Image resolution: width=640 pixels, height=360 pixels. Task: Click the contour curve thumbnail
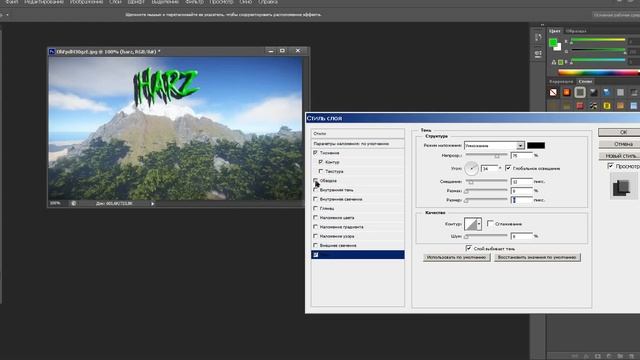point(471,224)
